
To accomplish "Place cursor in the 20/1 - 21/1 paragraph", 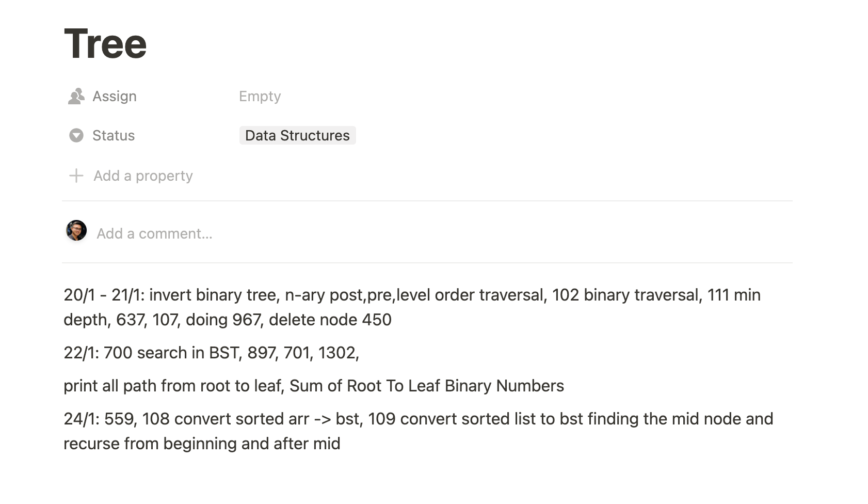I will click(412, 307).
